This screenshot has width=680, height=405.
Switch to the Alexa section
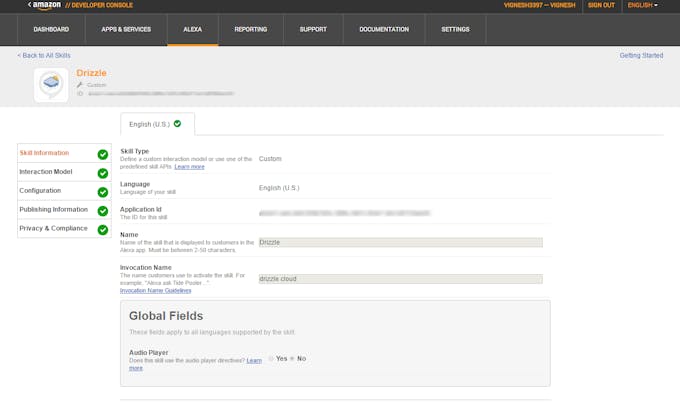tap(193, 29)
